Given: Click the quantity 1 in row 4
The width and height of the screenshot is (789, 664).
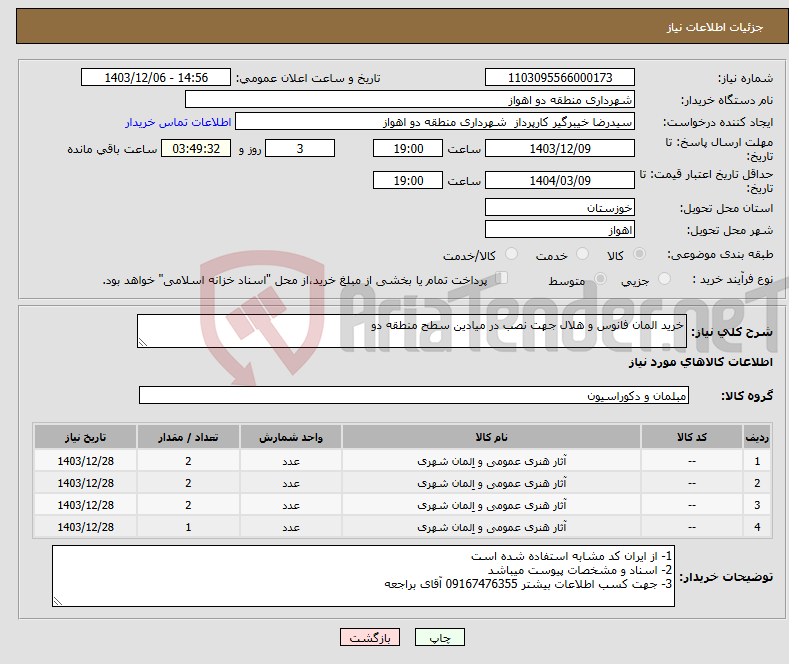Looking at the screenshot, I should click(188, 527).
